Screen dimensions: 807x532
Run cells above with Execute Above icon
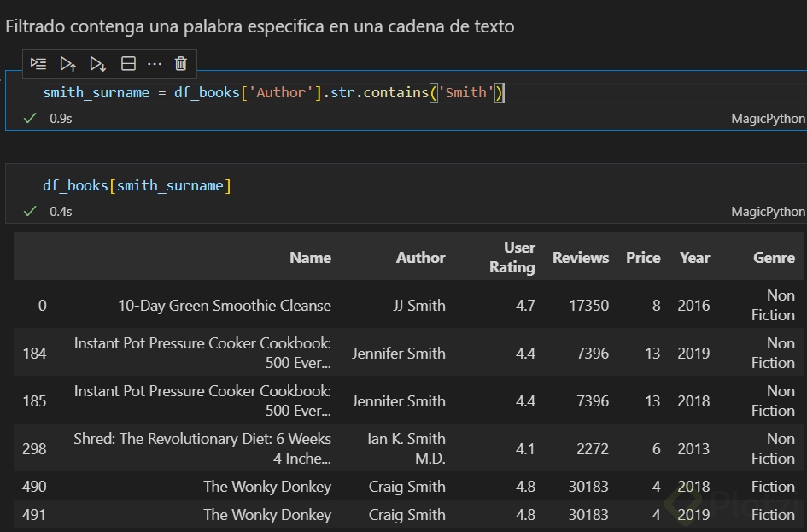(68, 64)
